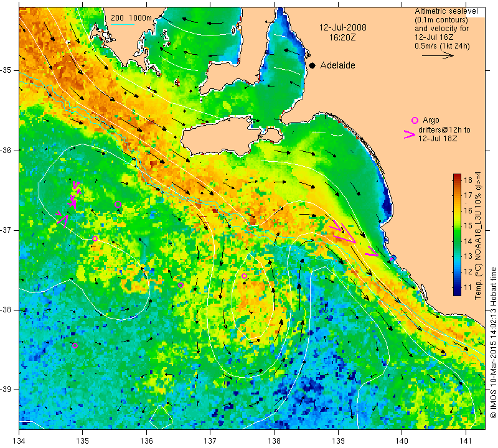Click the dark blue bottom of temperature colorbar
This screenshot has width=498, height=448.
pos(457,292)
